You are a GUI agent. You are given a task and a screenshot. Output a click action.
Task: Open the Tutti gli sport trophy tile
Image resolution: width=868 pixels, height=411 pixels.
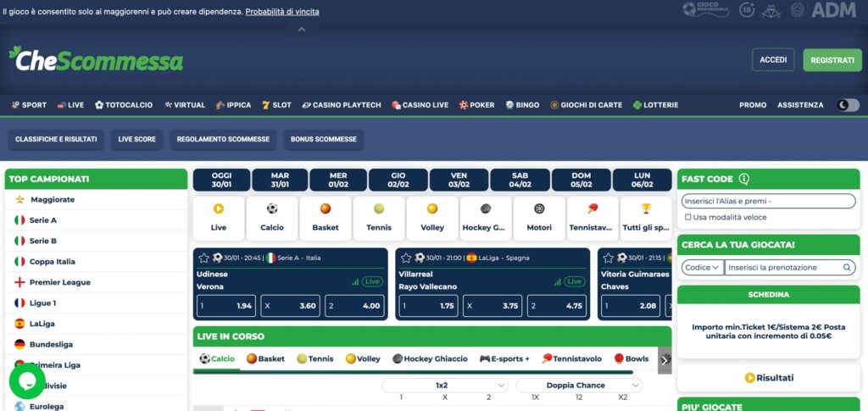pos(646,219)
